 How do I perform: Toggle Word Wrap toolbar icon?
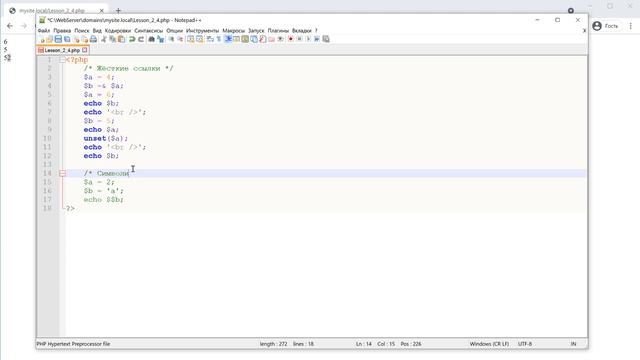click(210, 39)
